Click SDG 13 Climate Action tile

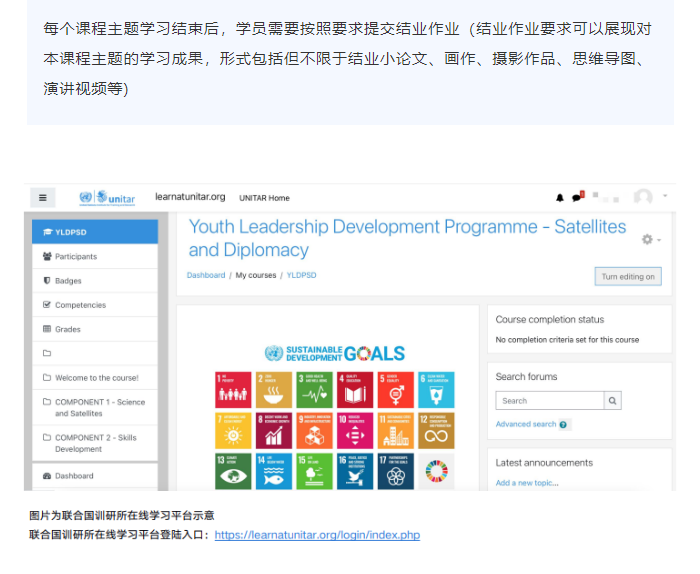pos(233,471)
